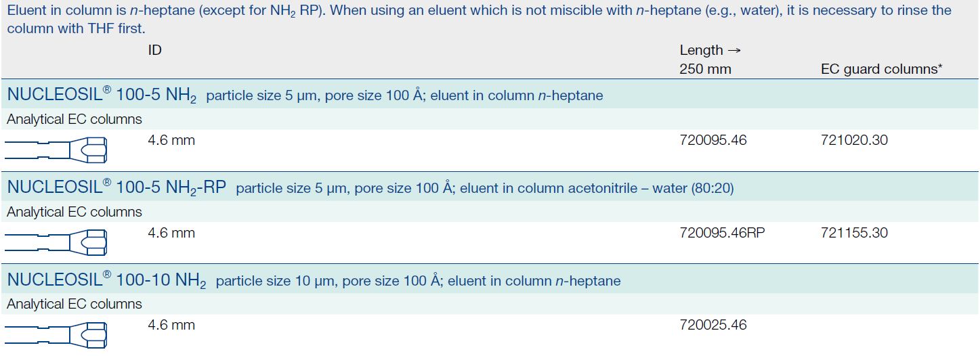Click the 4.6 mm ID in the NH2-RP row
Screen dimensions: 980x356
click(171, 233)
